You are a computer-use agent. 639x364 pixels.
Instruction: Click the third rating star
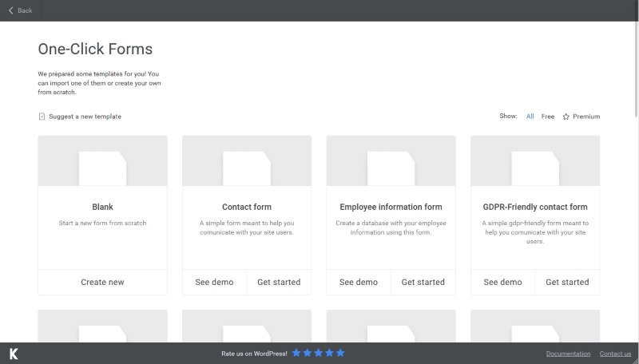point(319,353)
